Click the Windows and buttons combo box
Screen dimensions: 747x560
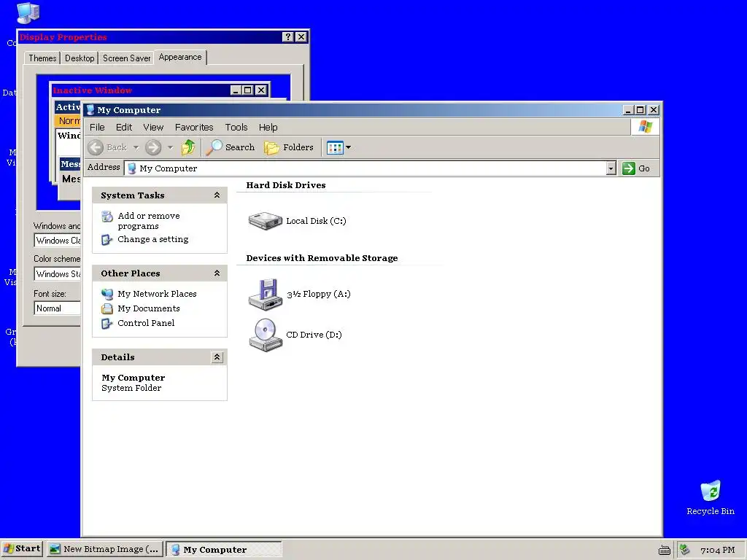57,241
